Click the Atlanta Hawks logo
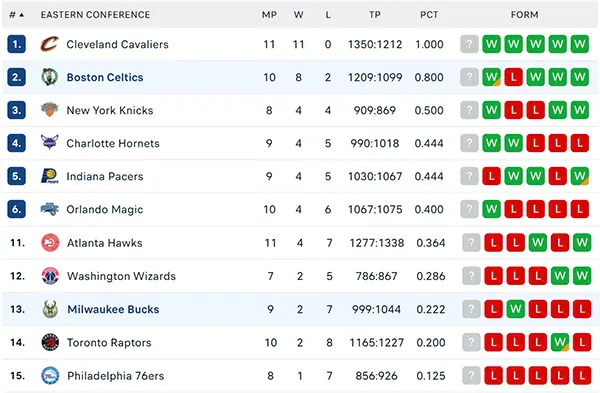This screenshot has height=393, width=600. (x=50, y=243)
